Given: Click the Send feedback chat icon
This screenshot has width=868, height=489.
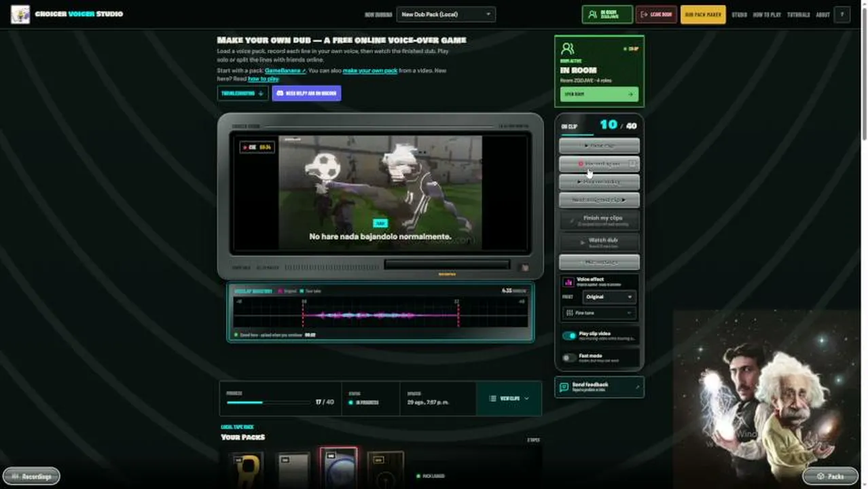Looking at the screenshot, I should (x=564, y=387).
